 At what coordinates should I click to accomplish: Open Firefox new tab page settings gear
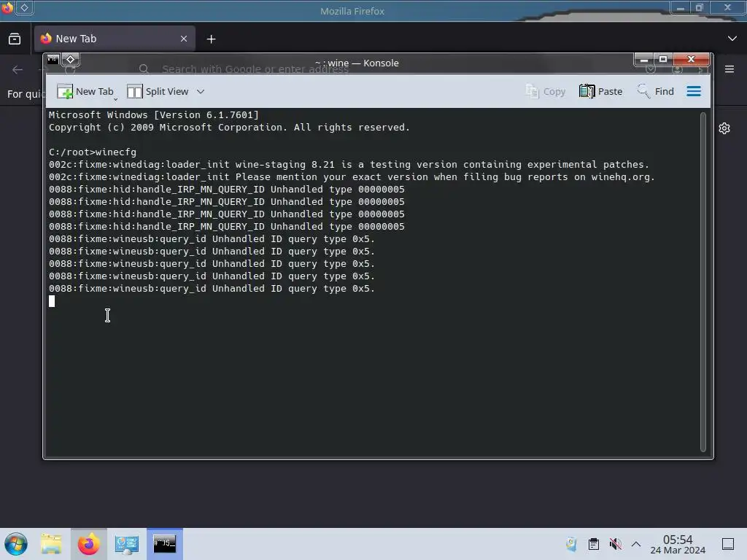click(x=724, y=128)
